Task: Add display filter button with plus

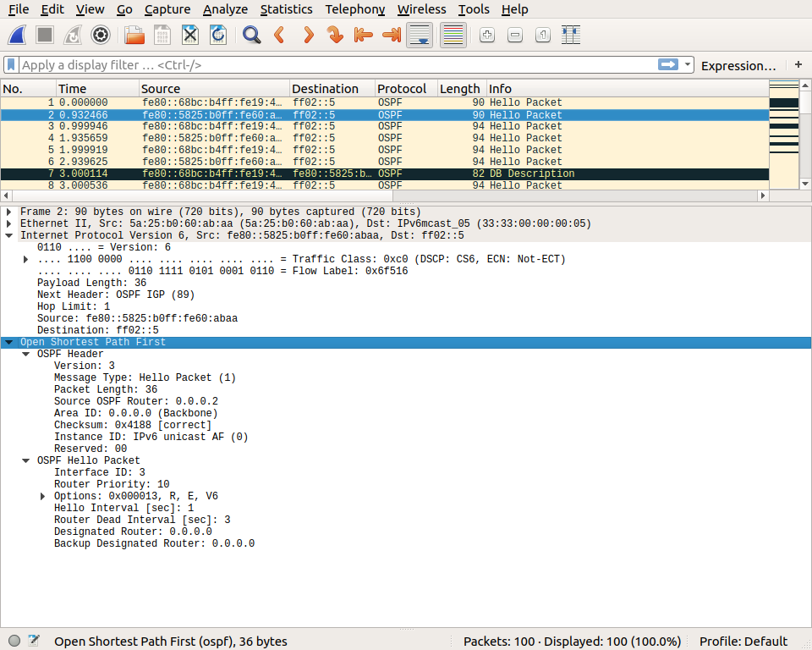Action: pyautogui.click(x=798, y=64)
